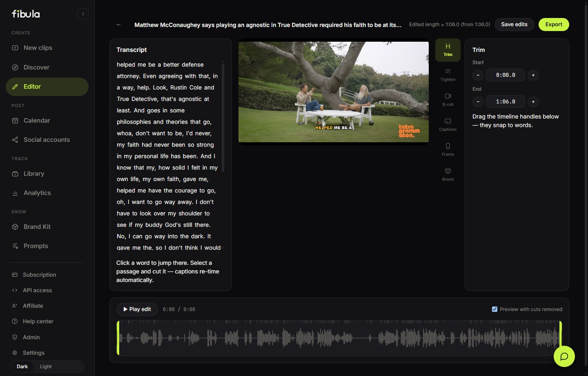Select the B-roll tool
The image size is (588, 376).
(x=448, y=100)
